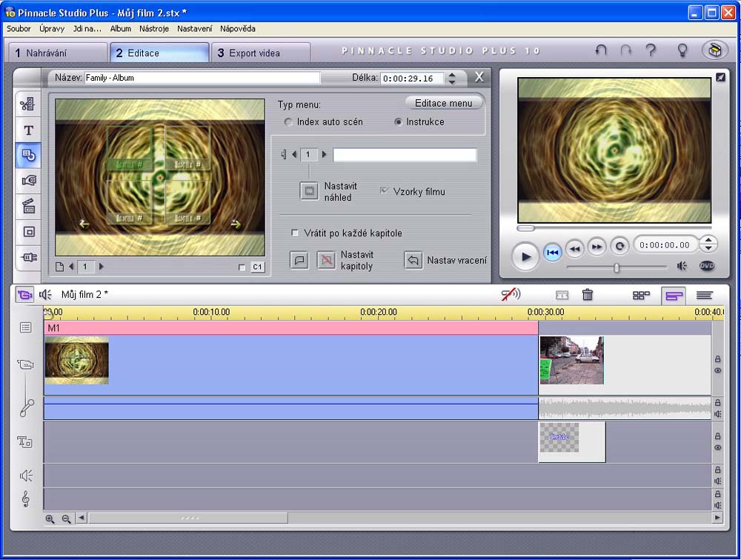The image size is (741, 560).
Task: Switch to storyboard view icon
Action: (641, 295)
